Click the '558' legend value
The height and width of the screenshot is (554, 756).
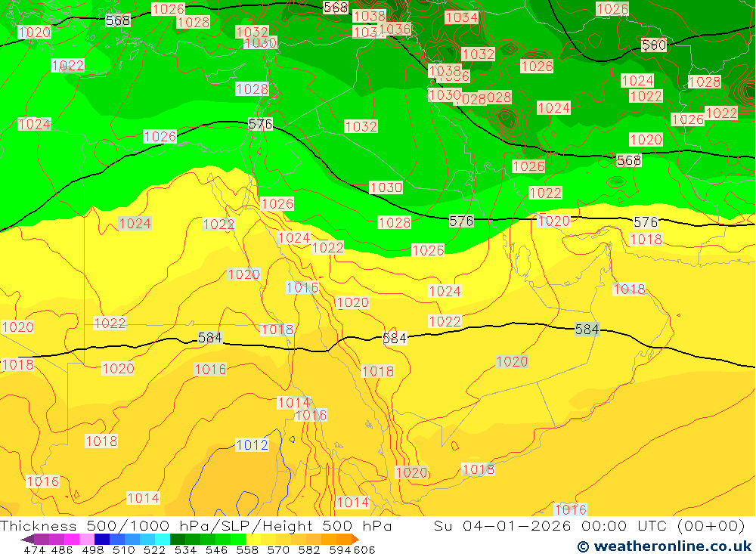(247, 549)
